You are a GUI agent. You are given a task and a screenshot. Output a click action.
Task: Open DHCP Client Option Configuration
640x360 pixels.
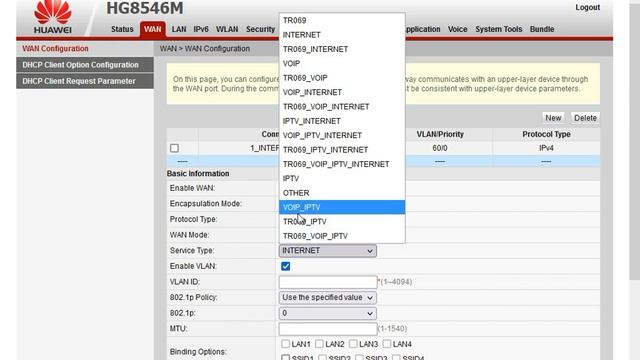pos(85,65)
